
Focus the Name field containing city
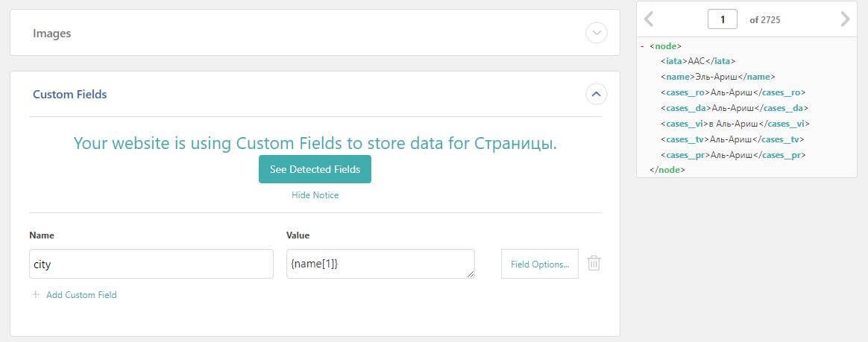pyautogui.click(x=151, y=264)
